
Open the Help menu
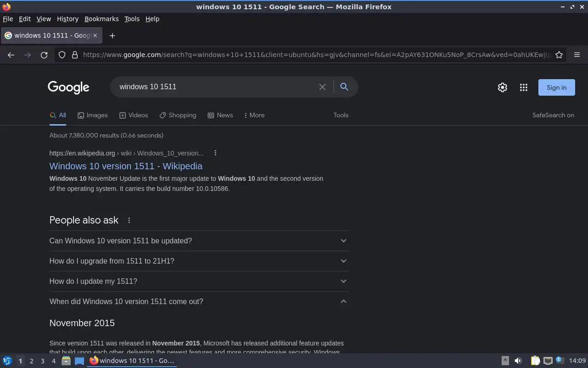(153, 19)
